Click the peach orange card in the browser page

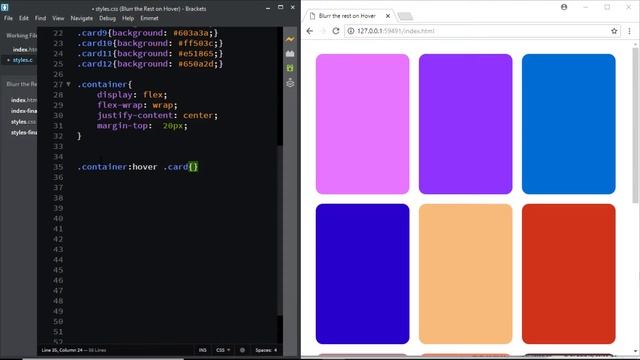465,274
